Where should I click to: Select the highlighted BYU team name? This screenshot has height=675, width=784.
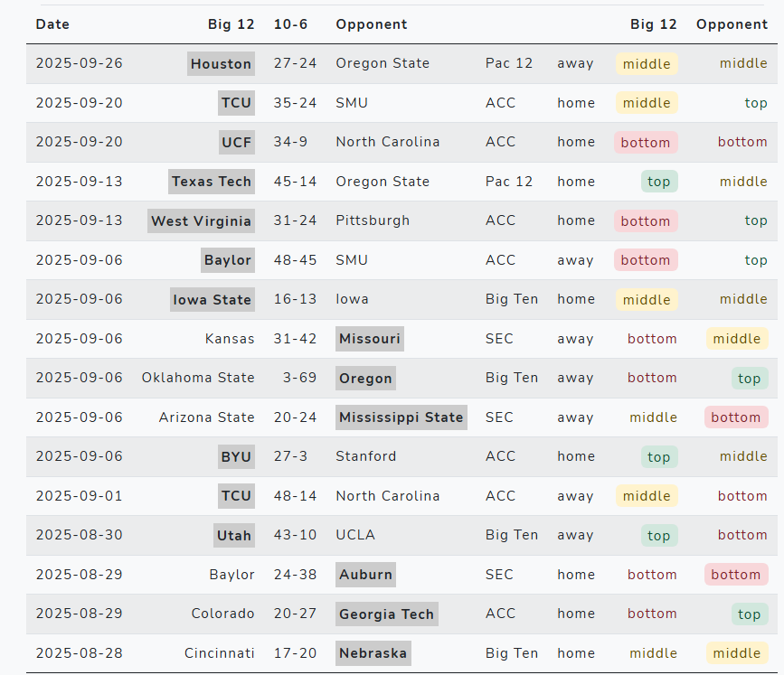click(236, 457)
